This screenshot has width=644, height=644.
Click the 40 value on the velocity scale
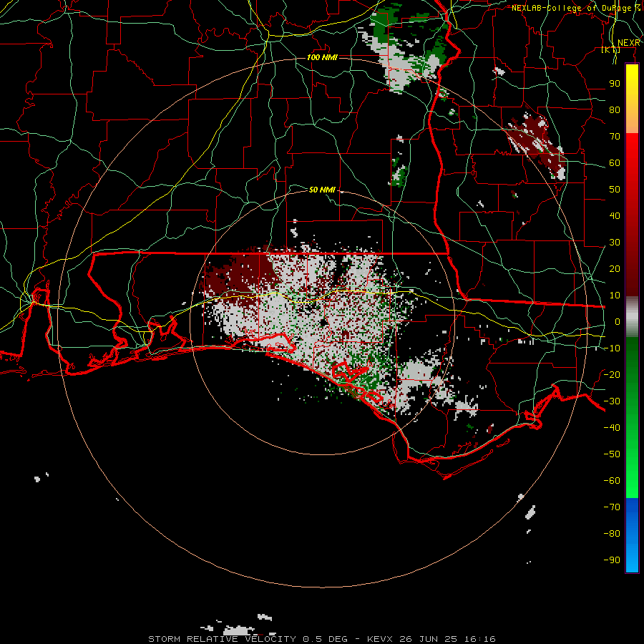(615, 215)
